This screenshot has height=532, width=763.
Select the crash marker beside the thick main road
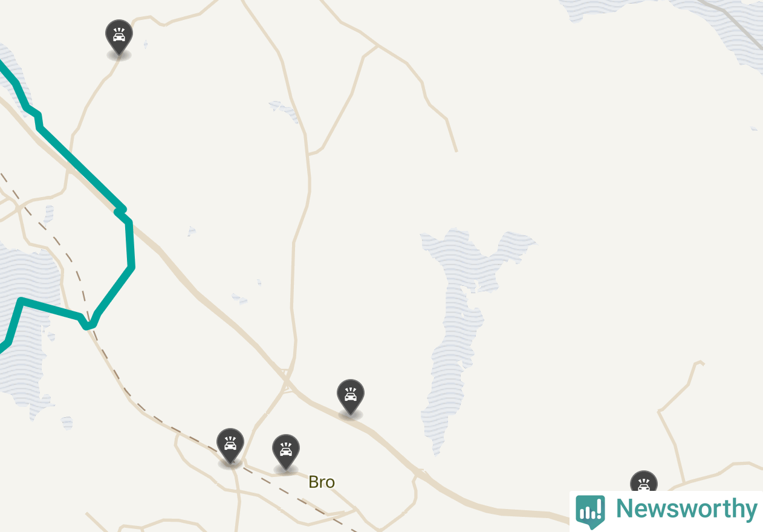point(351,397)
